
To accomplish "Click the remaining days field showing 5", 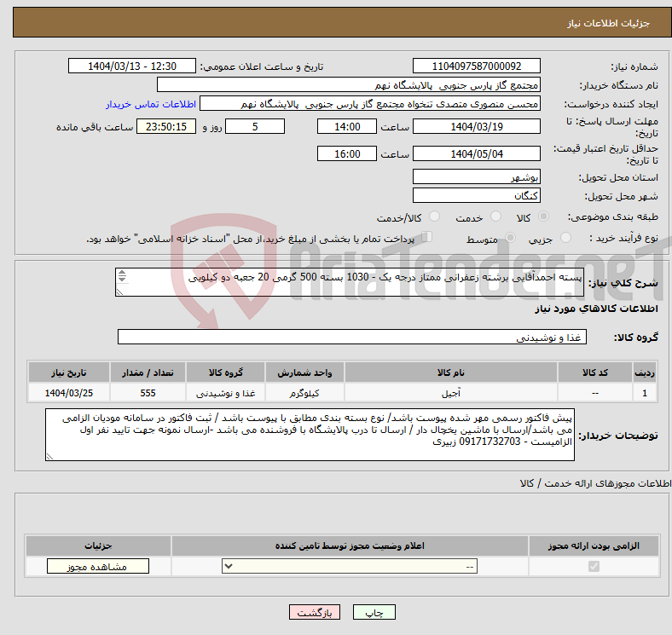I will pos(255,126).
